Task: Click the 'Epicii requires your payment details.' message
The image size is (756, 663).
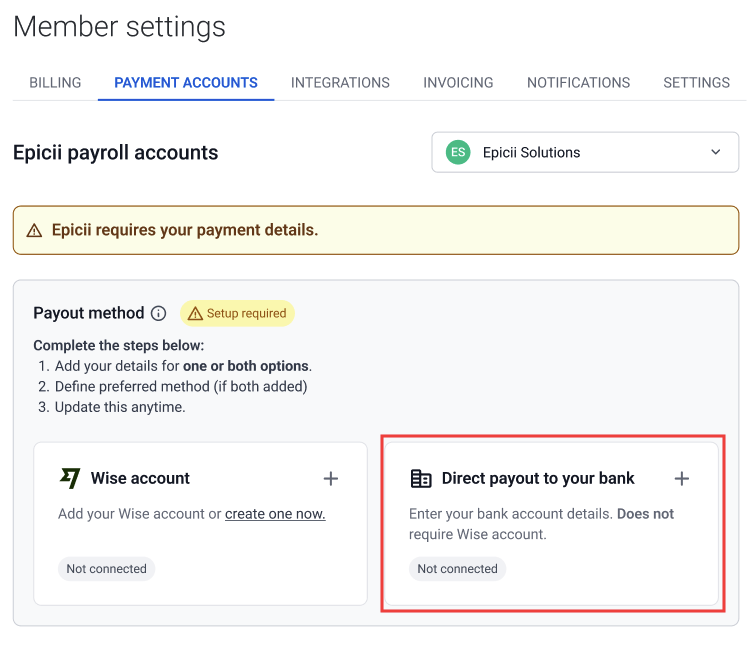Action: point(185,230)
